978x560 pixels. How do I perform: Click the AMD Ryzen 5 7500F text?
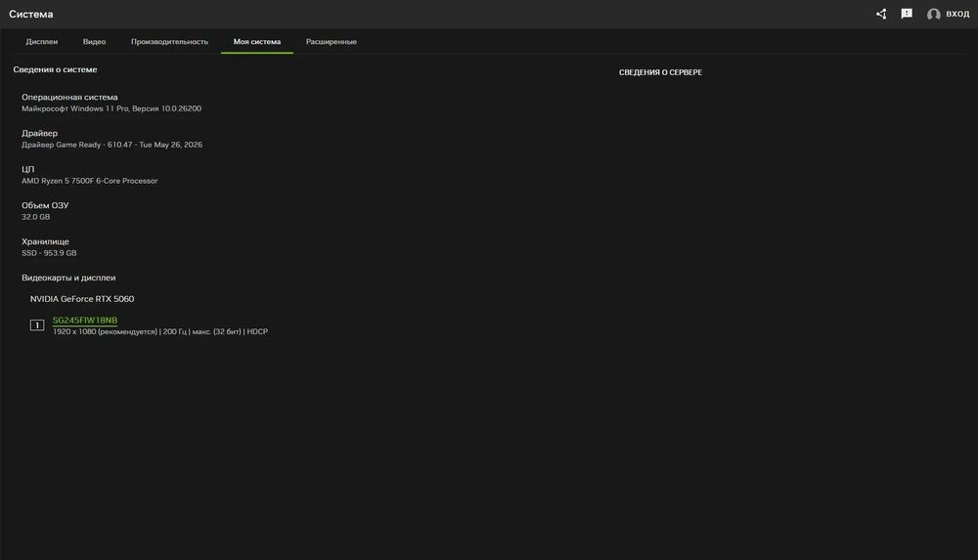point(90,181)
